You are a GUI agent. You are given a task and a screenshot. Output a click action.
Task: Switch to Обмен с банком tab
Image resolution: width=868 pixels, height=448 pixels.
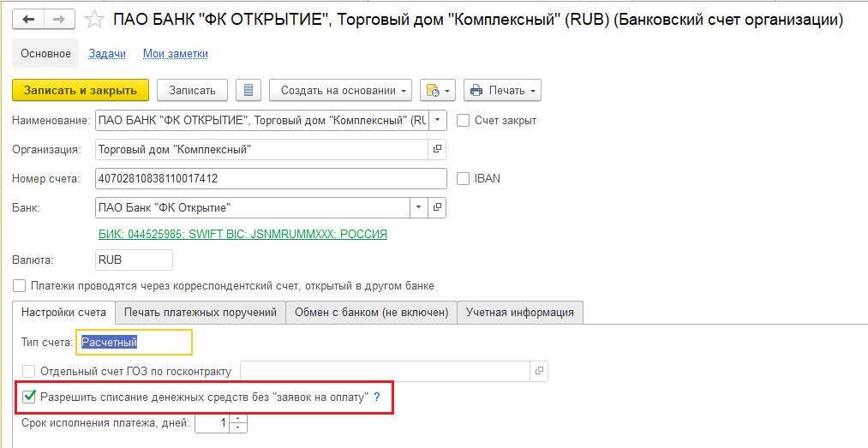point(371,313)
